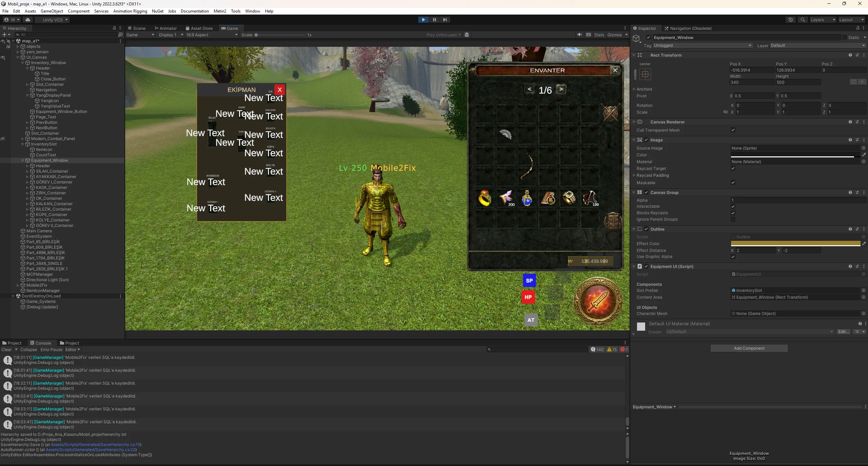Switch to the Animator tab

(166, 28)
